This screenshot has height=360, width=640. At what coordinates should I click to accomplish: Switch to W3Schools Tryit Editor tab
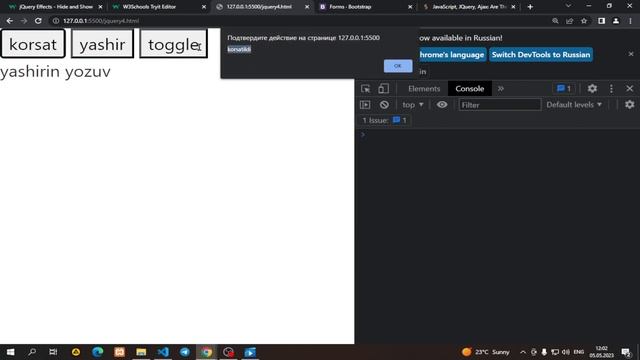pyautogui.click(x=149, y=7)
